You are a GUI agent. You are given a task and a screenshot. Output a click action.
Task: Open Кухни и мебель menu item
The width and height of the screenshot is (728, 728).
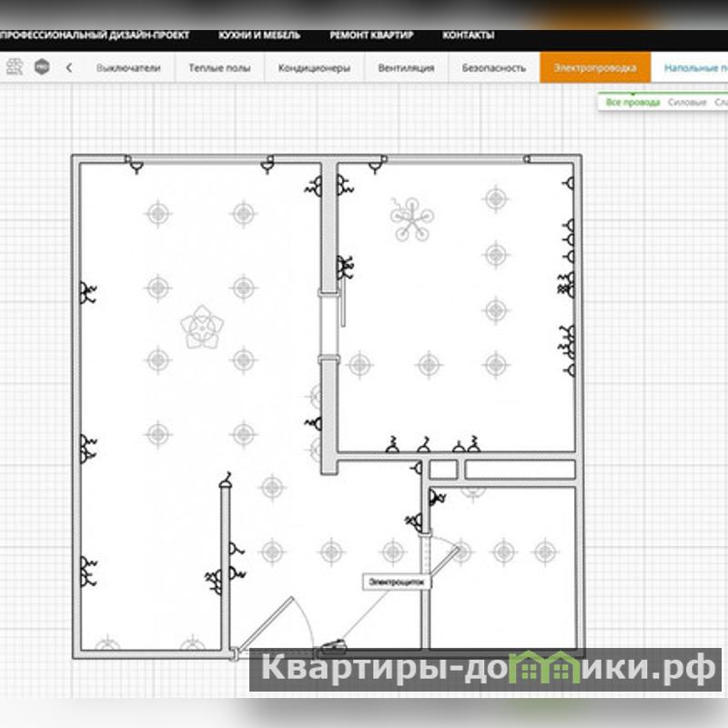(252, 35)
